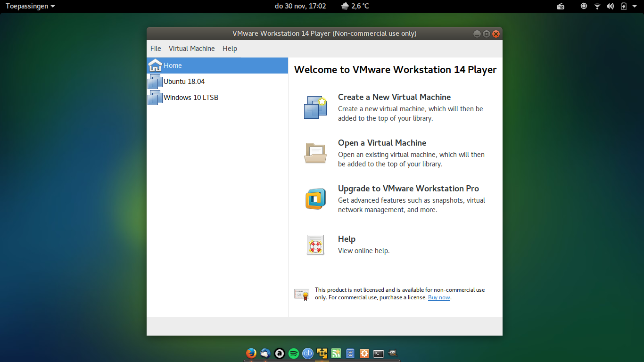Click the Open a Virtual Machine folder icon
The image size is (644, 362).
315,153
